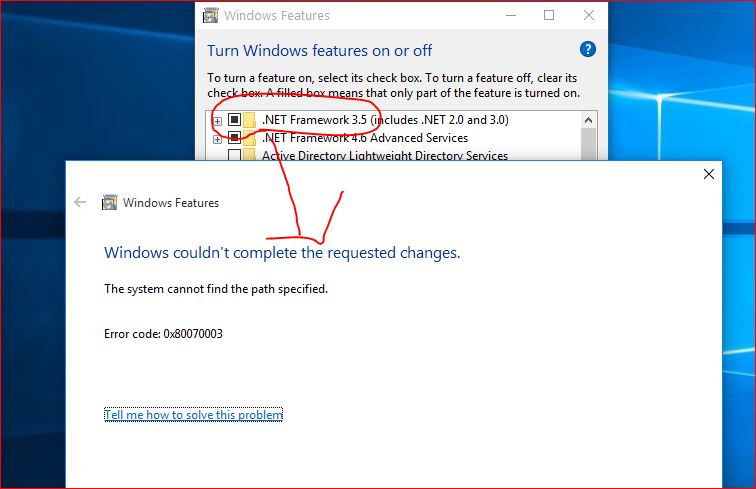Check Active Directory Lightweight Directory Services box
The width and height of the screenshot is (756, 489).
pos(234,155)
